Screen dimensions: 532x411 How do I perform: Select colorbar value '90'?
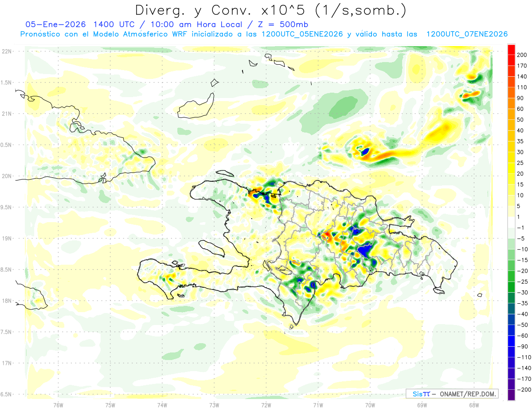[x=520, y=98]
